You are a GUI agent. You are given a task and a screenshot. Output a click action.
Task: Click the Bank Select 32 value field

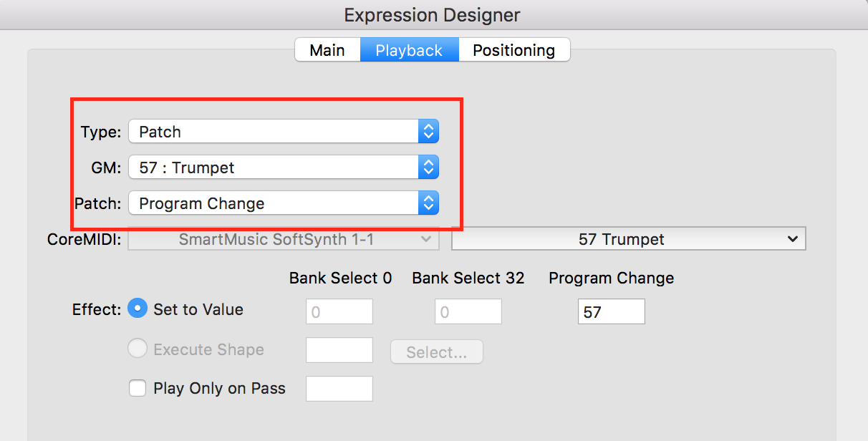468,311
